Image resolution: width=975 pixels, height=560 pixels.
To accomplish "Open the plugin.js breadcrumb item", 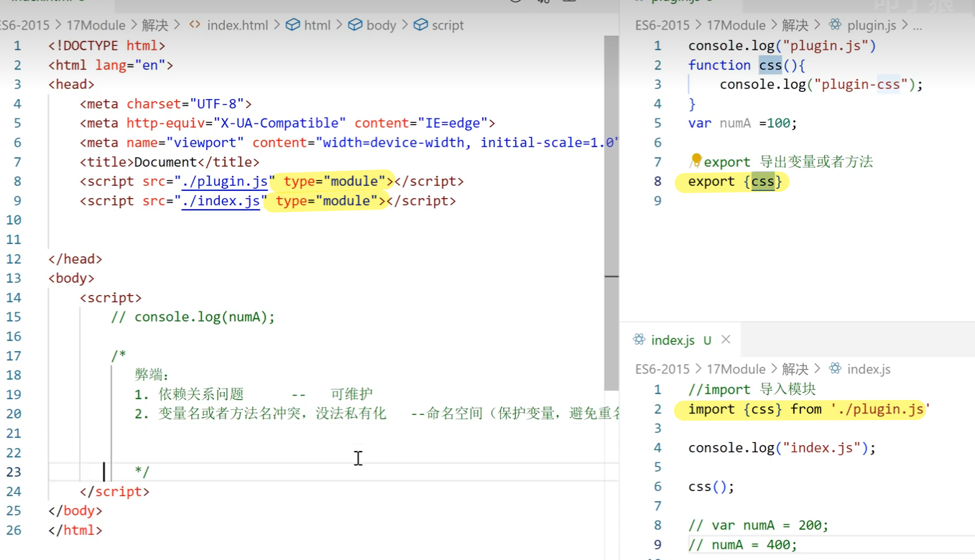I will pyautogui.click(x=872, y=25).
